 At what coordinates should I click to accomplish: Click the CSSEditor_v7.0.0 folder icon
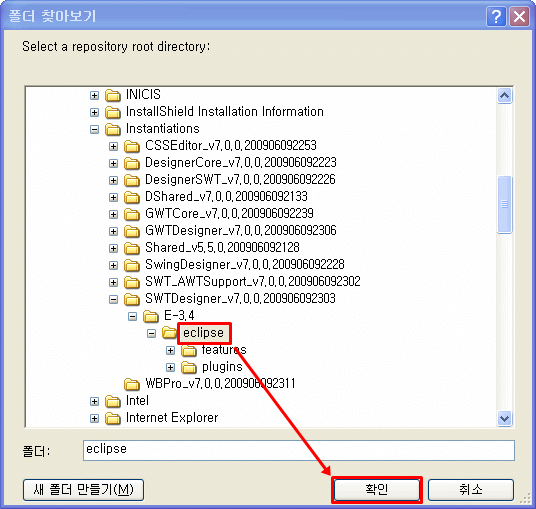point(132,146)
